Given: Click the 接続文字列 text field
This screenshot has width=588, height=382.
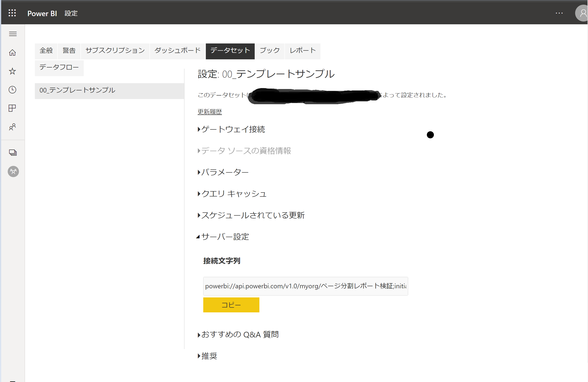Looking at the screenshot, I should tap(305, 286).
